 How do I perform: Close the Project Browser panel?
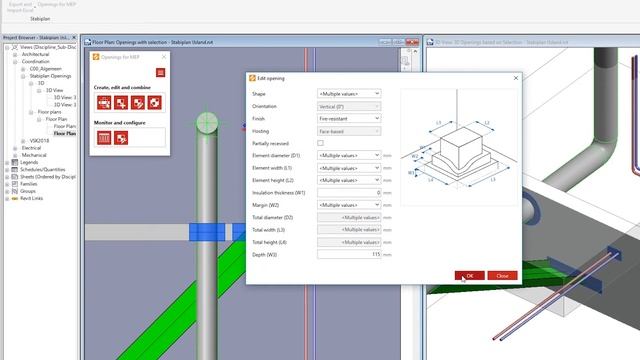tap(74, 38)
